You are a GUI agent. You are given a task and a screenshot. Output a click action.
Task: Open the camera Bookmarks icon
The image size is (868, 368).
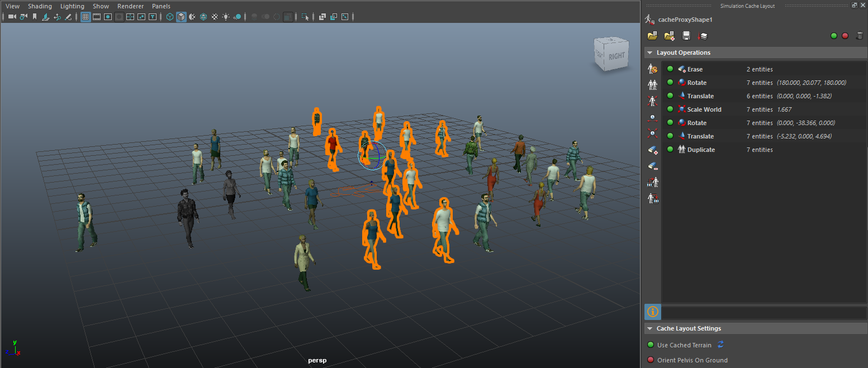tap(35, 17)
